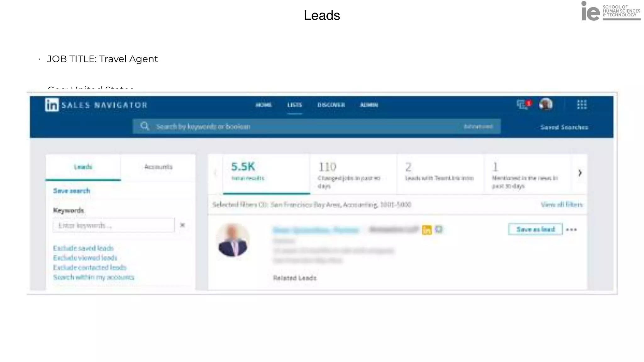Open the Advanced search option
Screen dimensions: 644x362
coord(478,126)
